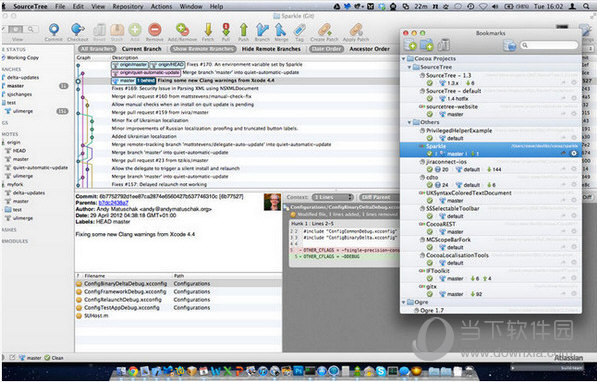This screenshot has width=597, height=382.
Task: Click the red Remove toolbar icon
Action: [155, 29]
